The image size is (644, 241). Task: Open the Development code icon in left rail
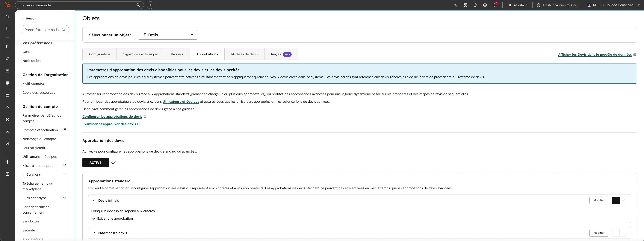point(7,174)
